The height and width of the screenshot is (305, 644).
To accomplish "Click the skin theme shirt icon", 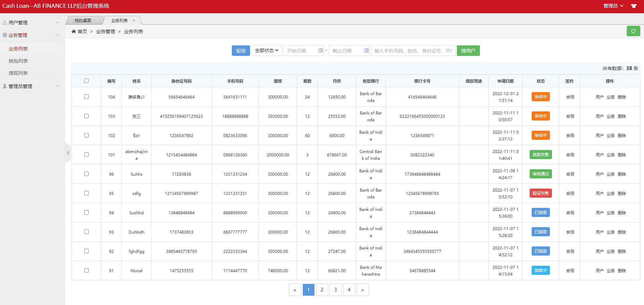I will click(634, 6).
